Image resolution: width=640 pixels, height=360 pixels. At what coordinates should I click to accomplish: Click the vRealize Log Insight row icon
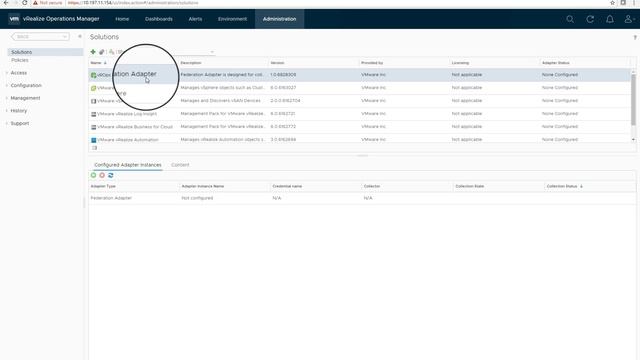pos(93,114)
